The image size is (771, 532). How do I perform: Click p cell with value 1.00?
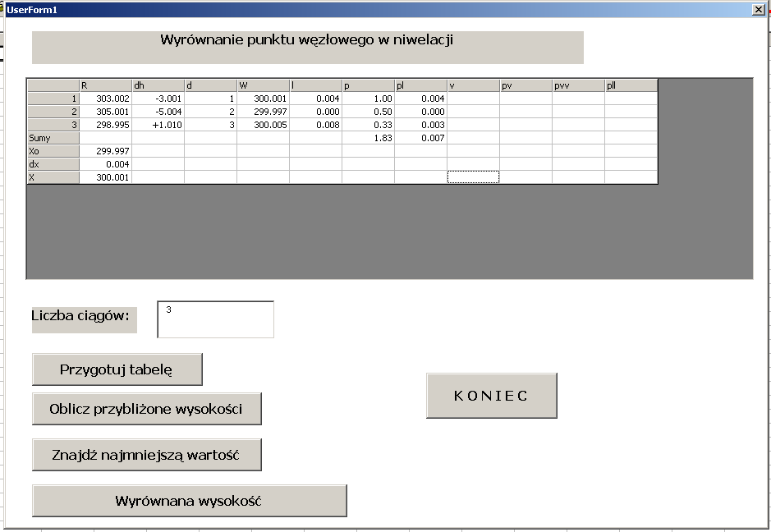(x=369, y=99)
